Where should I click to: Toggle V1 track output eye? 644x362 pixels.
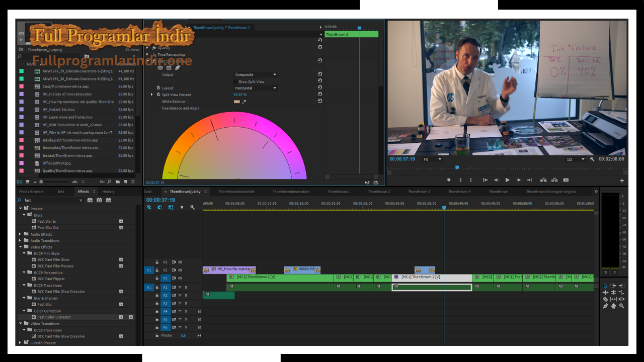(x=180, y=278)
